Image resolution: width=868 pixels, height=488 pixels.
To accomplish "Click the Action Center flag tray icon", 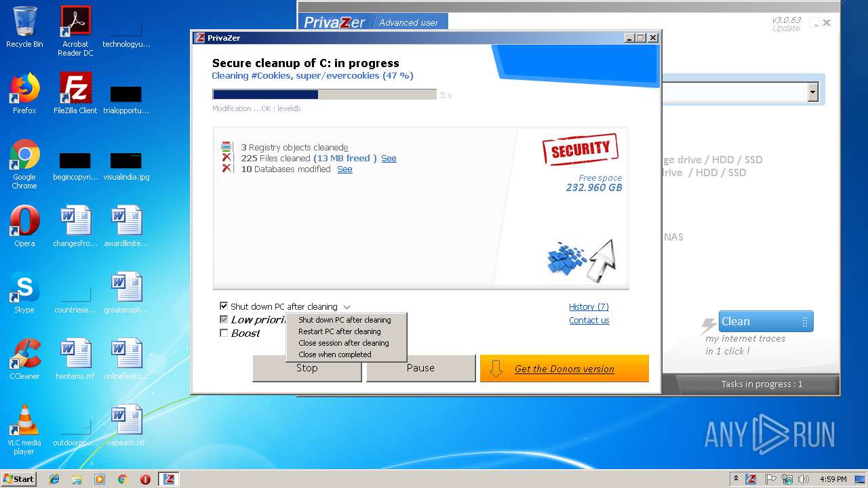I will click(770, 479).
